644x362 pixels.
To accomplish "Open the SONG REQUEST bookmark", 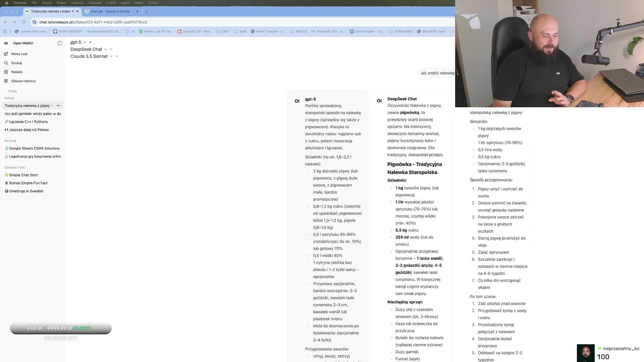I will (68, 31).
